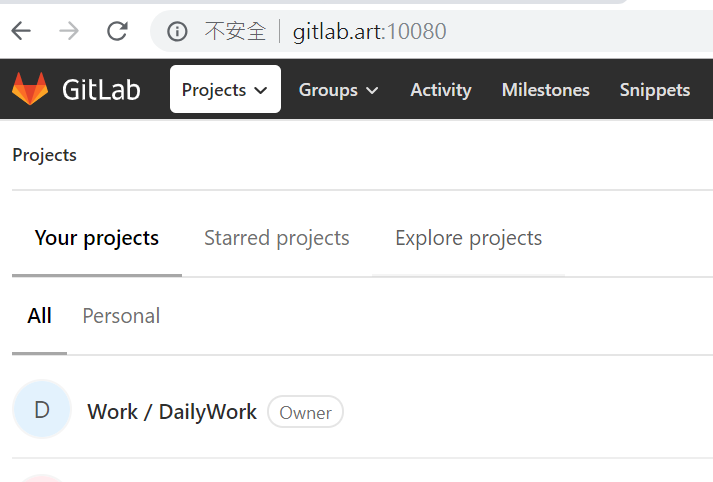Click the Projects breadcrumb heading
Viewport: 713px width, 482px height.
click(45, 156)
